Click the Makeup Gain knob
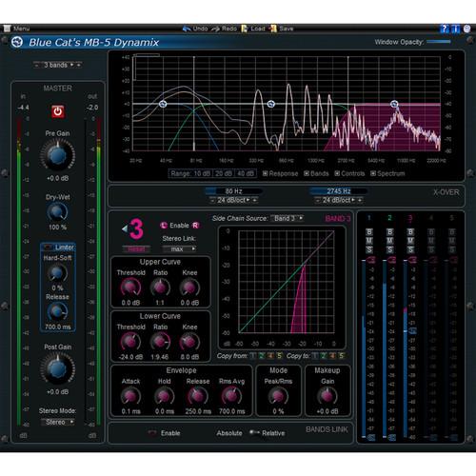Image resolution: width=476 pixels, height=476 pixels. [x=327, y=396]
